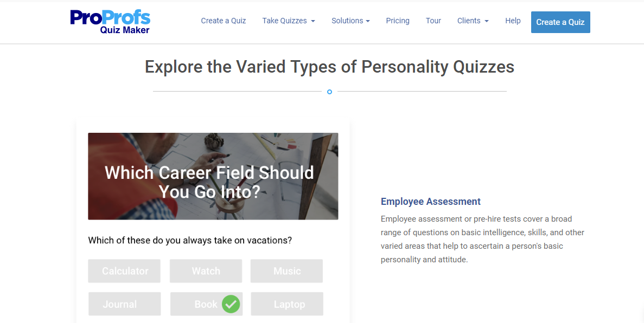Expand the Clients dropdown menu
The width and height of the screenshot is (644, 323).
(x=473, y=21)
